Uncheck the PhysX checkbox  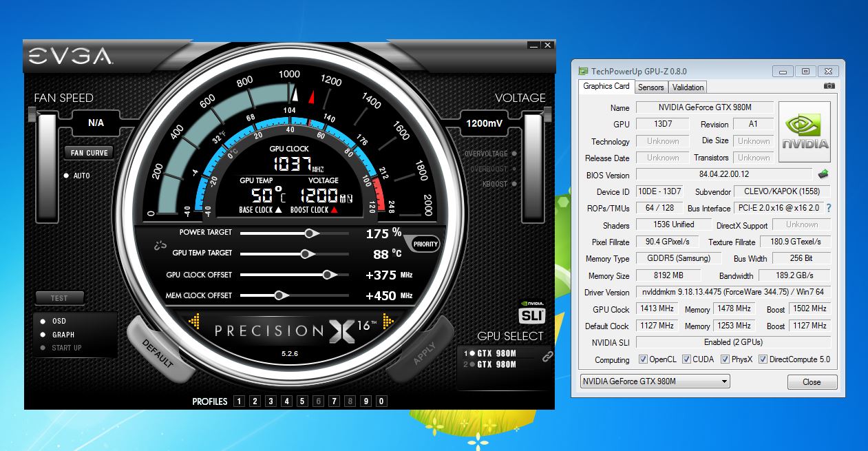coord(725,359)
